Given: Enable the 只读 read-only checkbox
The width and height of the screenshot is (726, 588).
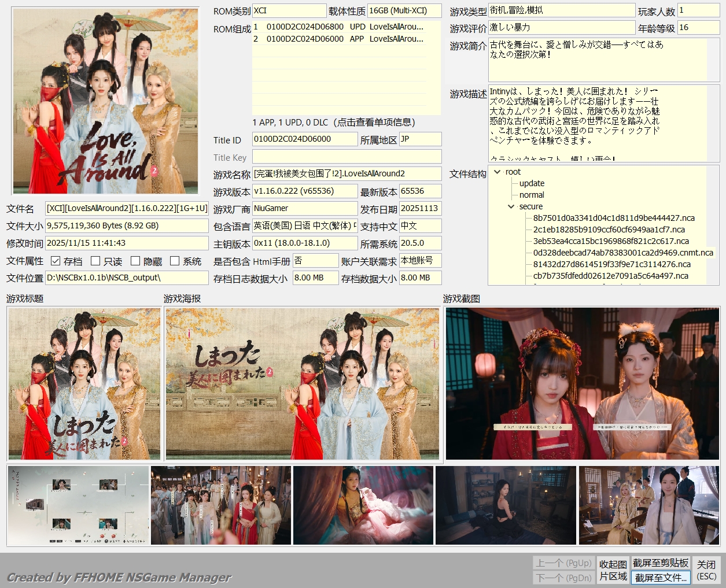Looking at the screenshot, I should [x=96, y=261].
